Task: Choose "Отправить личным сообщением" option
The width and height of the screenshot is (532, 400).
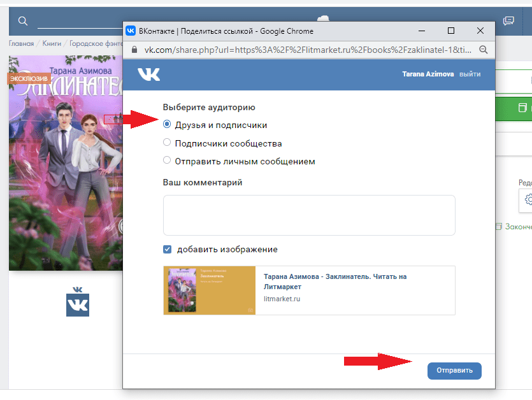Action: click(x=167, y=161)
